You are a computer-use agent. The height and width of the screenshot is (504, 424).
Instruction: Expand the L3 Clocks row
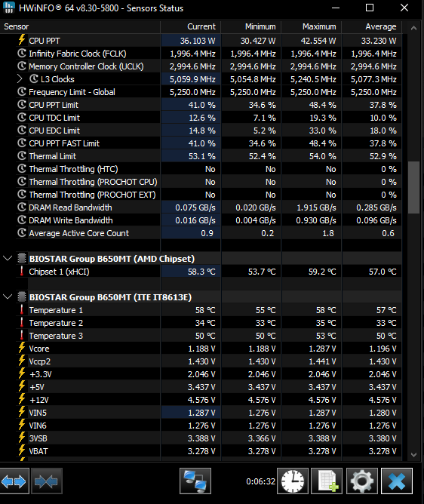(x=20, y=79)
